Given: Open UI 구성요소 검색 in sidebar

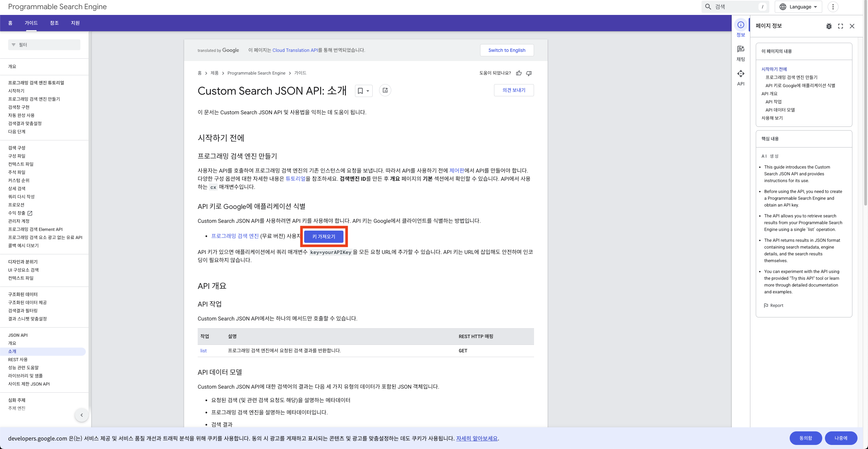Looking at the screenshot, I should [x=23, y=270].
